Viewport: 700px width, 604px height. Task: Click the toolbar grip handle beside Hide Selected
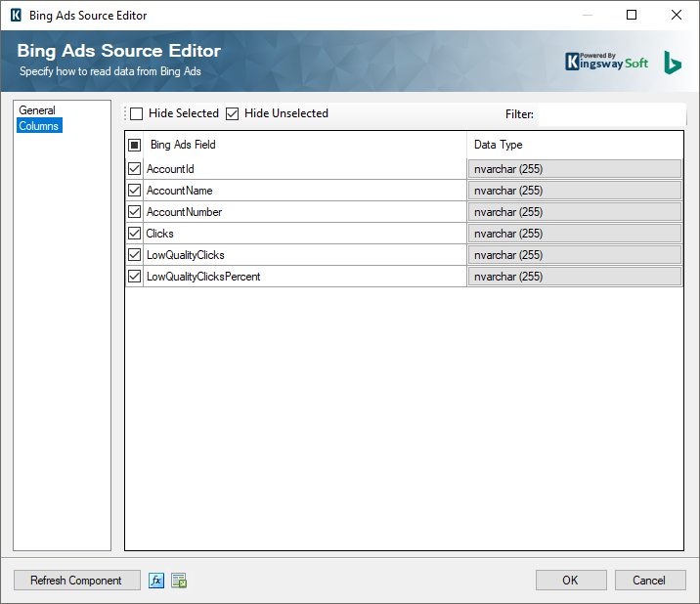pyautogui.click(x=125, y=113)
